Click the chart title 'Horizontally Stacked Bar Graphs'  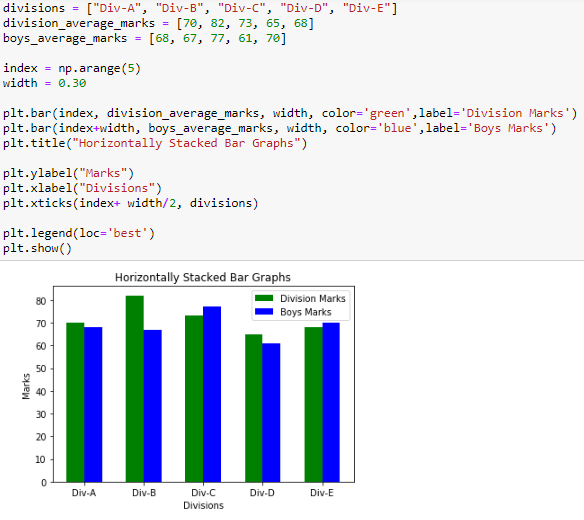[203, 277]
